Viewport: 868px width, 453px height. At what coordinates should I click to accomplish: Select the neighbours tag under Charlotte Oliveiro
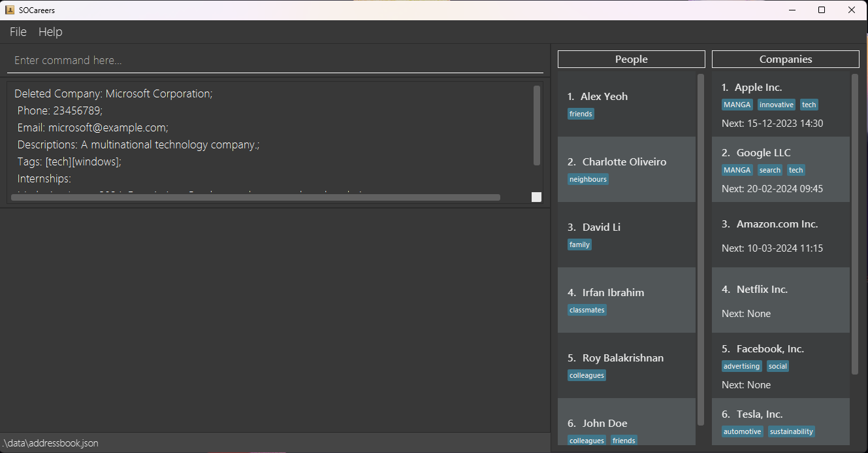click(588, 178)
